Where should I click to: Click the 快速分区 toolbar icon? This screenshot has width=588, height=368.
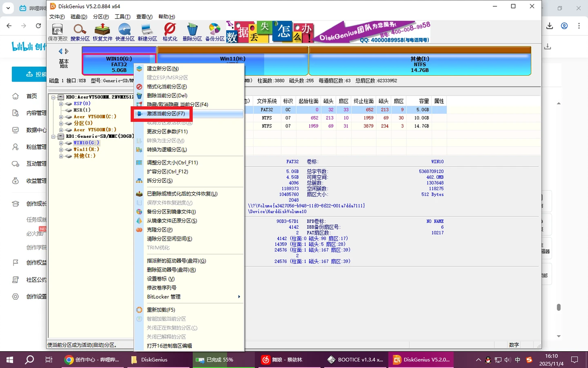(124, 32)
